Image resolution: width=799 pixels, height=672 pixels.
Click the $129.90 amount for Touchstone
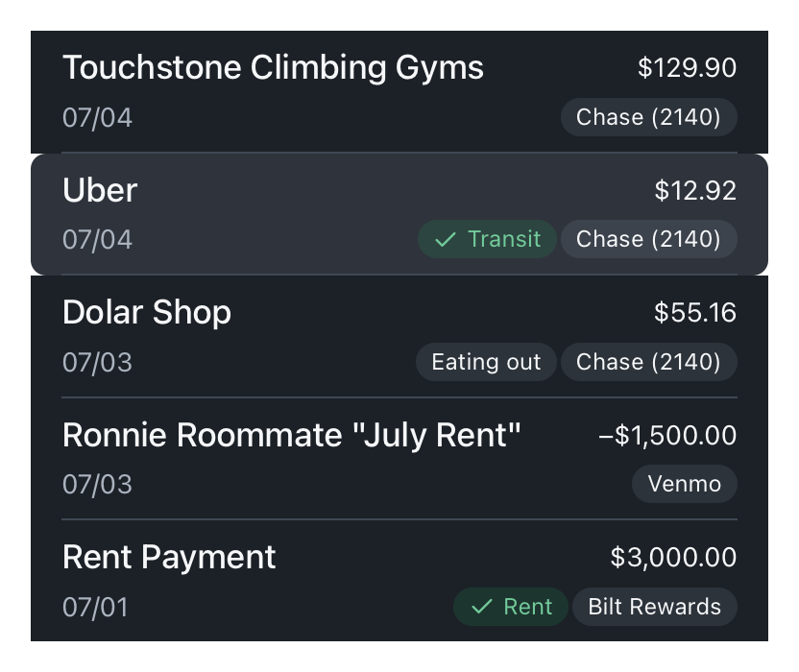[x=687, y=68]
